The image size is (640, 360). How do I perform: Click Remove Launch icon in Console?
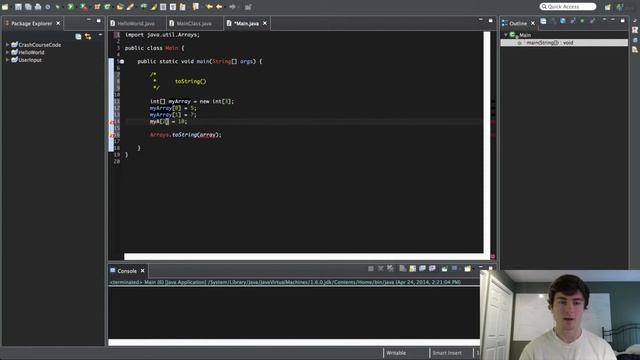(x=380, y=269)
